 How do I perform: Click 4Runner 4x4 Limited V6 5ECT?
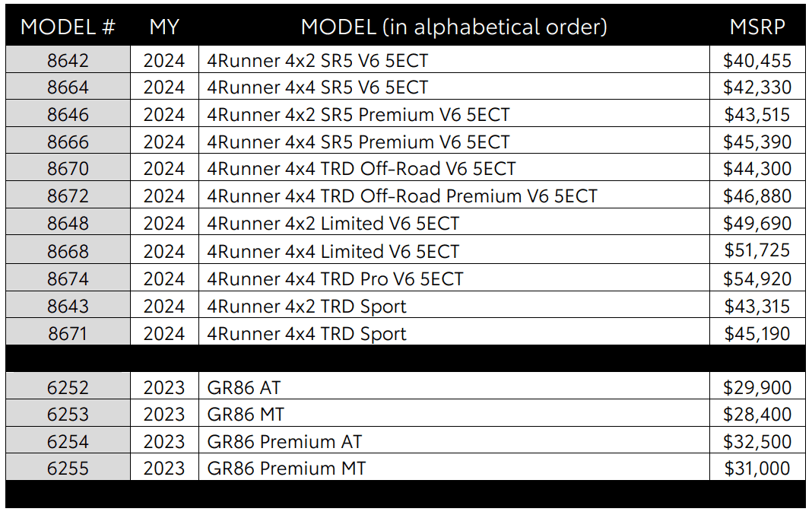[x=333, y=251]
